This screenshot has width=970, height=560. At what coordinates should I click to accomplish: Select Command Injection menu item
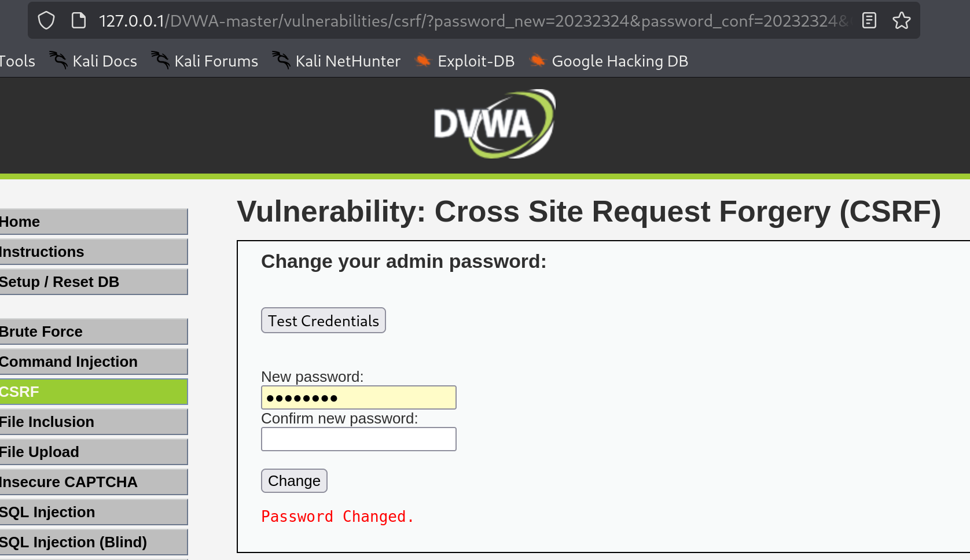93,362
